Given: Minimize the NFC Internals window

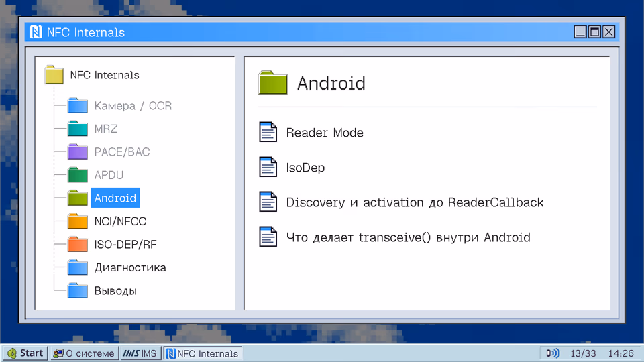Looking at the screenshot, I should click(580, 32).
